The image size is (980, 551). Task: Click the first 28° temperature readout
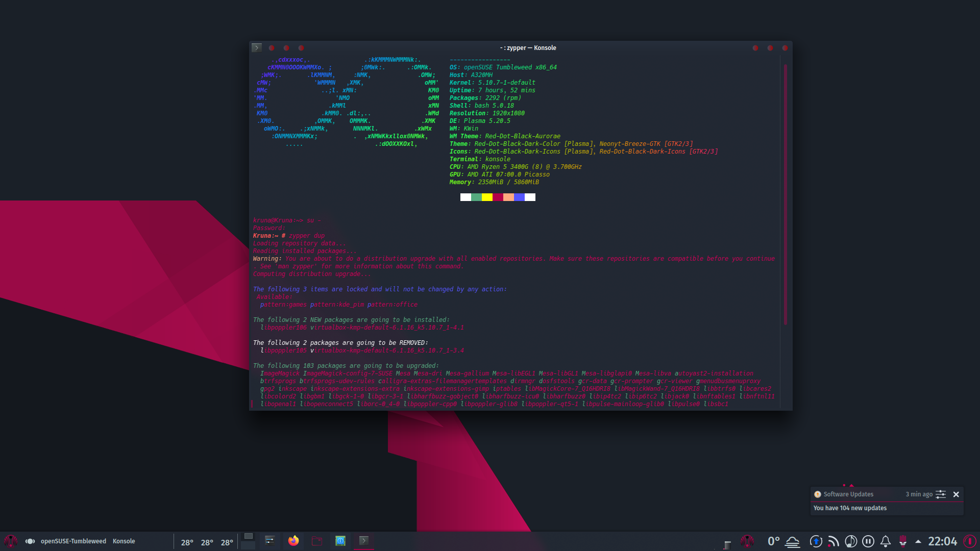pos(187,542)
